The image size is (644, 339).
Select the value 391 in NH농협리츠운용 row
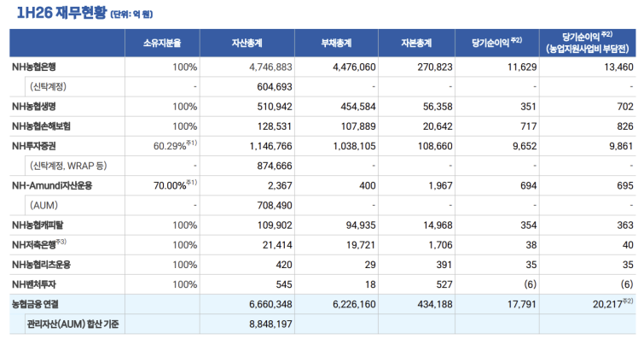click(x=444, y=265)
